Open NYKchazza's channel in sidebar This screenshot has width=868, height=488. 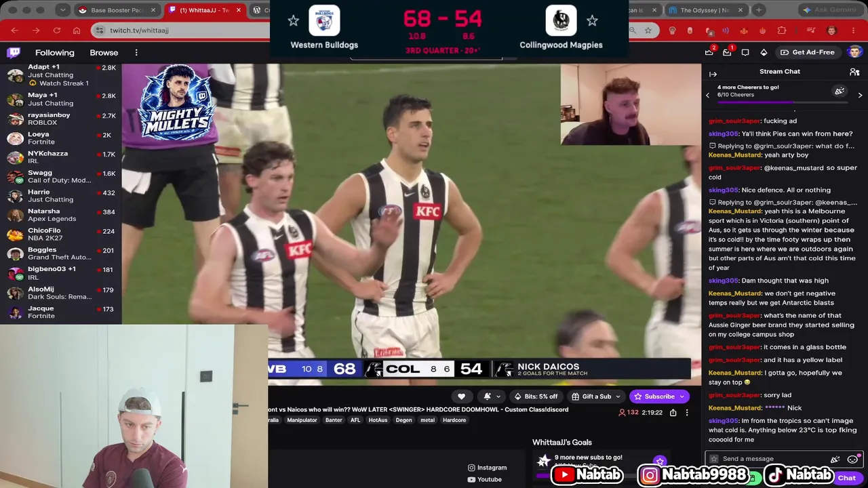61,157
